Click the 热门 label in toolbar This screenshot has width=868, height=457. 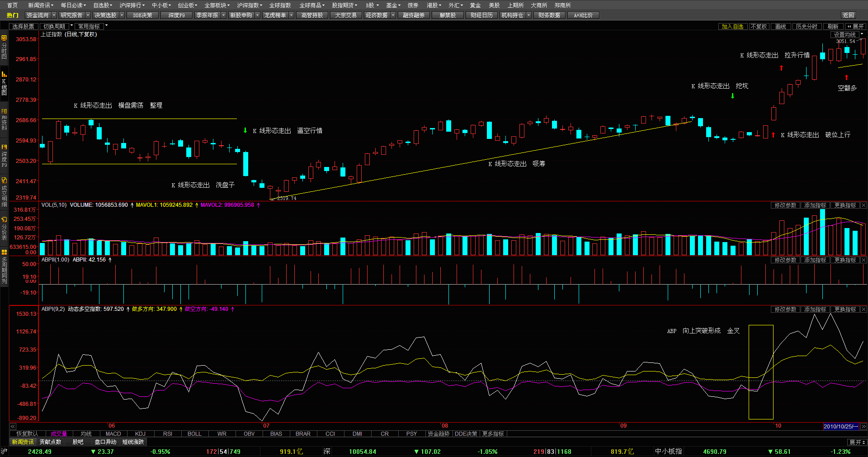pos(13,15)
